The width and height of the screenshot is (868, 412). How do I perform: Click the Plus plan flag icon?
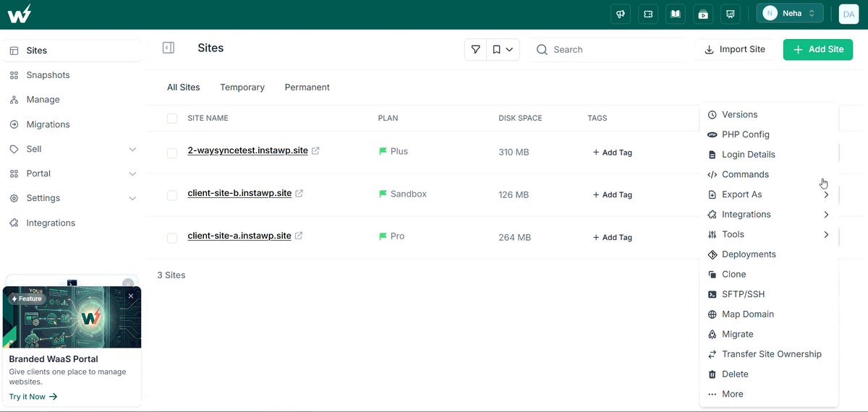pyautogui.click(x=383, y=152)
